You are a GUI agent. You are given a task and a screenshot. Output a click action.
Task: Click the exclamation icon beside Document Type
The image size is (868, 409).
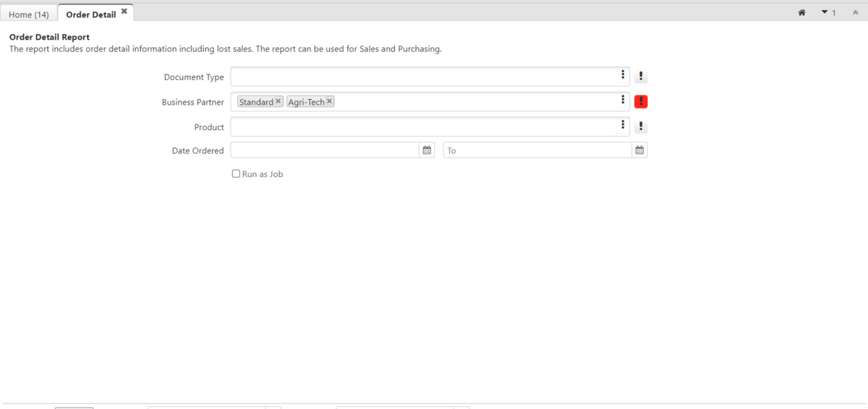pos(641,77)
